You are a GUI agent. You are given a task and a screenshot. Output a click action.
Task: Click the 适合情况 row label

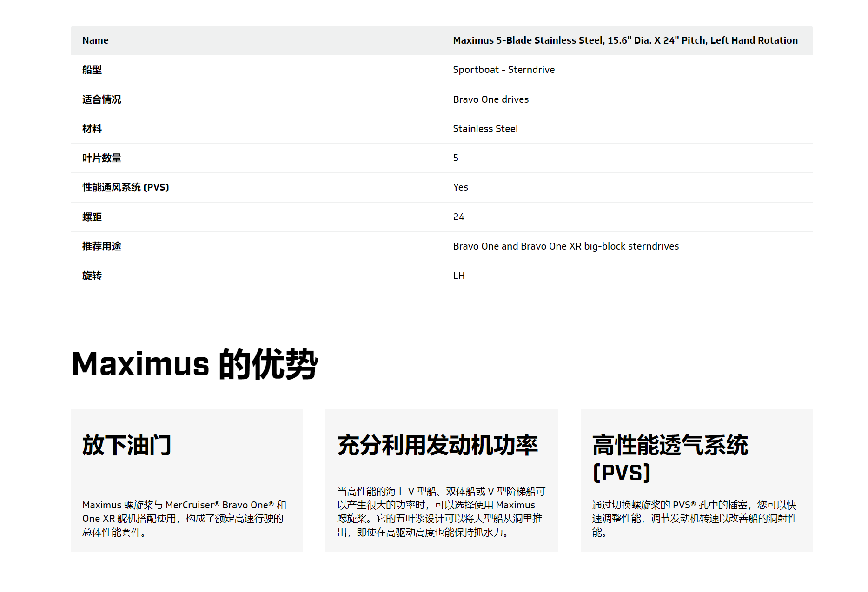click(x=101, y=99)
